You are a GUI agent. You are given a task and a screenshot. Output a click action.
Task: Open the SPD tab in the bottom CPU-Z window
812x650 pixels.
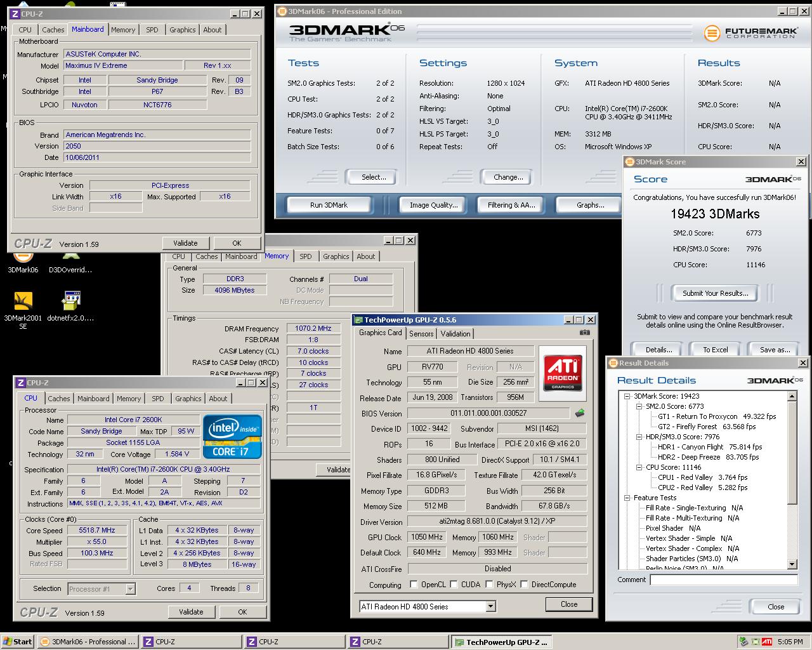157,399
